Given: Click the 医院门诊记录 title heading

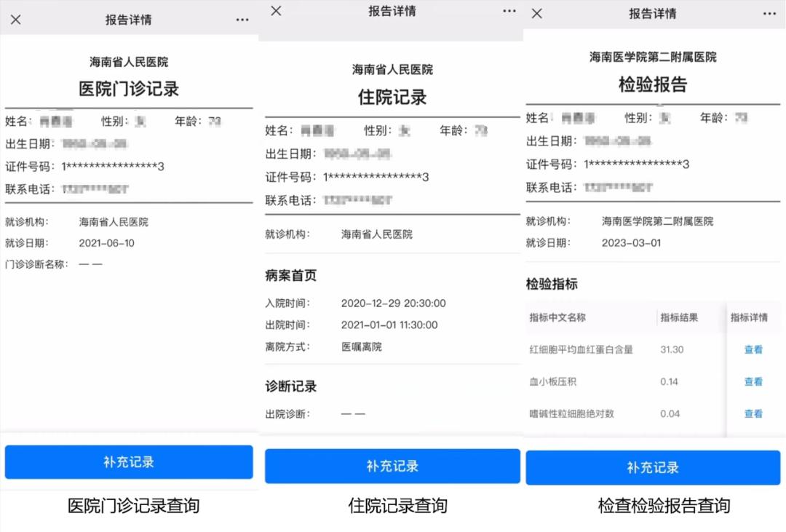Looking at the screenshot, I should [x=129, y=89].
